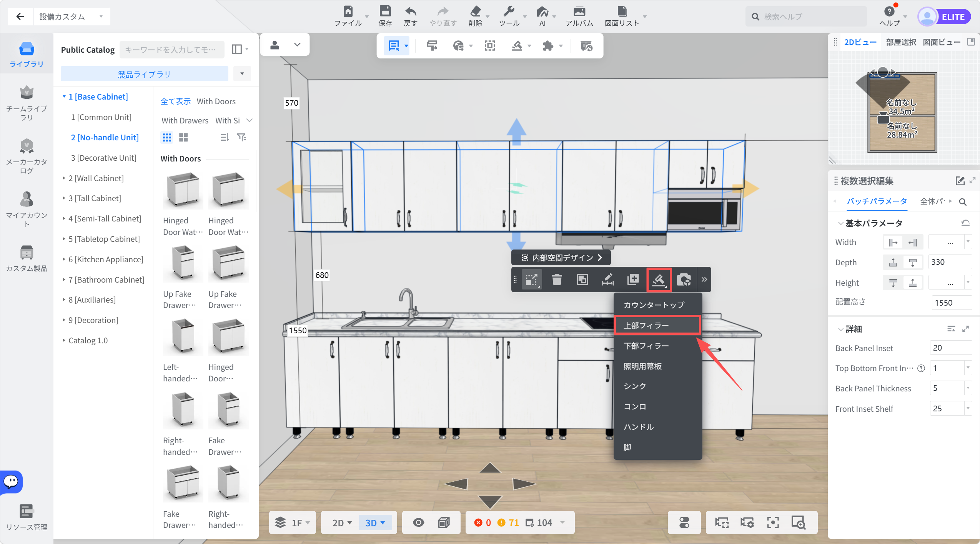Select Width align-left option
The width and height of the screenshot is (980, 544).
click(893, 242)
